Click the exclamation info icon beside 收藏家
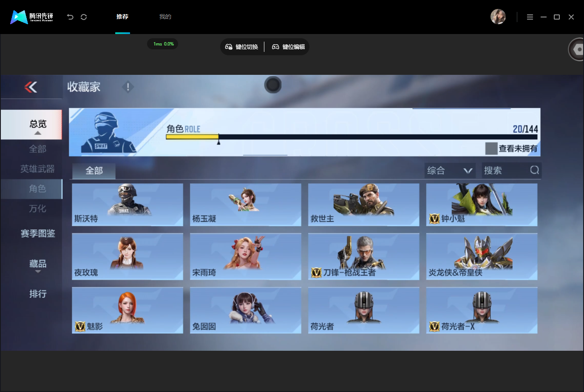Viewport: 584px width, 392px height. point(128,87)
